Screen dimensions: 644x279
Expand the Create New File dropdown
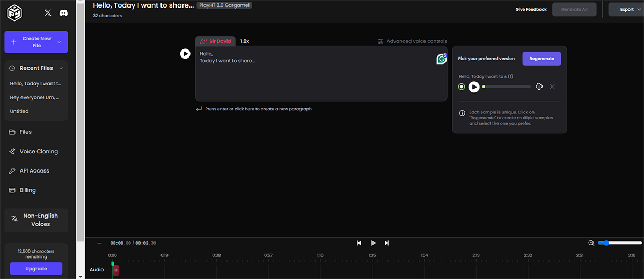(59, 42)
